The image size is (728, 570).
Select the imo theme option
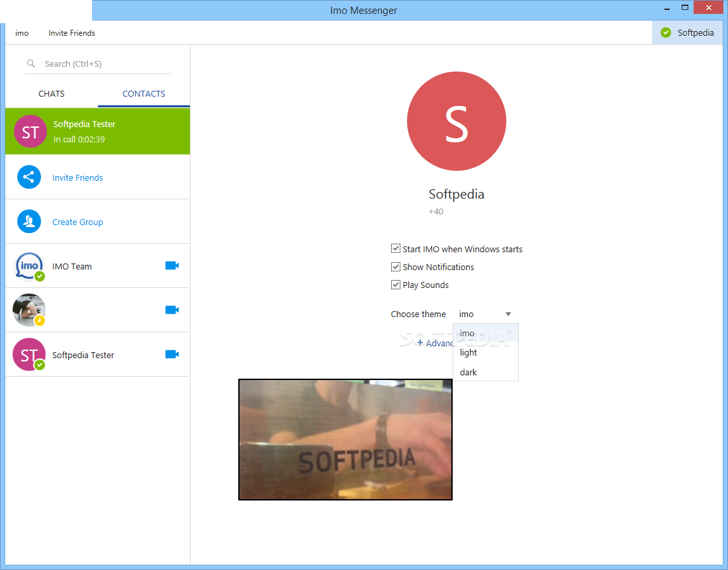[486, 333]
